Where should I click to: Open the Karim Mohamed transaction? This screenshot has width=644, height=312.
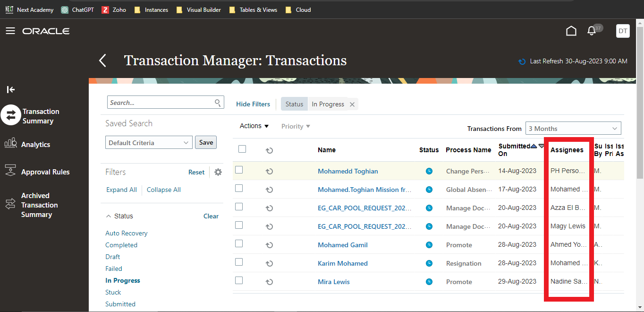(343, 263)
